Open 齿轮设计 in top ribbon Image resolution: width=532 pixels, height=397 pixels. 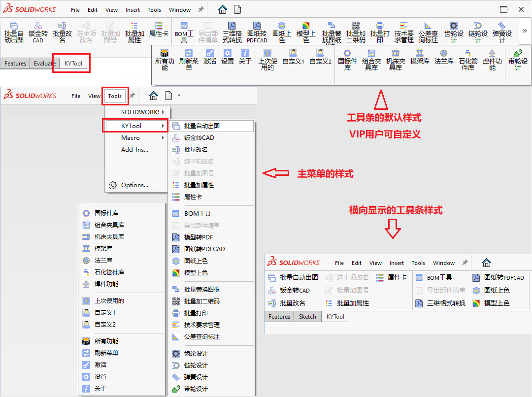[454, 32]
